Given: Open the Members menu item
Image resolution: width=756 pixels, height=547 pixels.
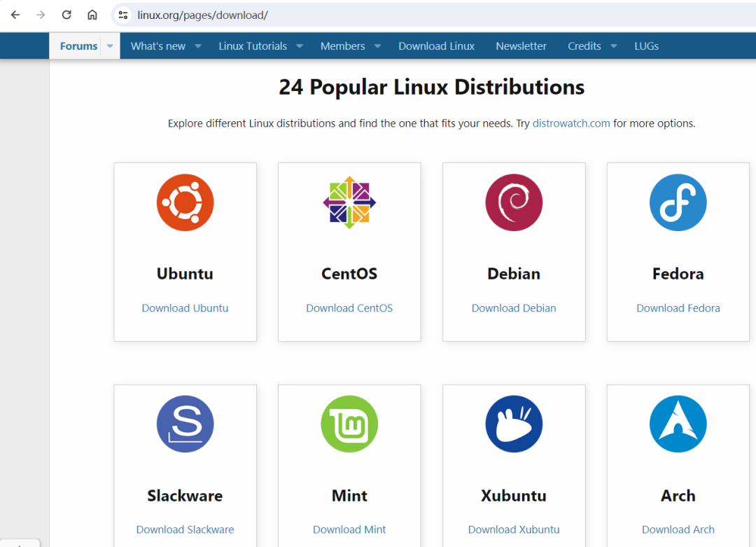Looking at the screenshot, I should 343,46.
